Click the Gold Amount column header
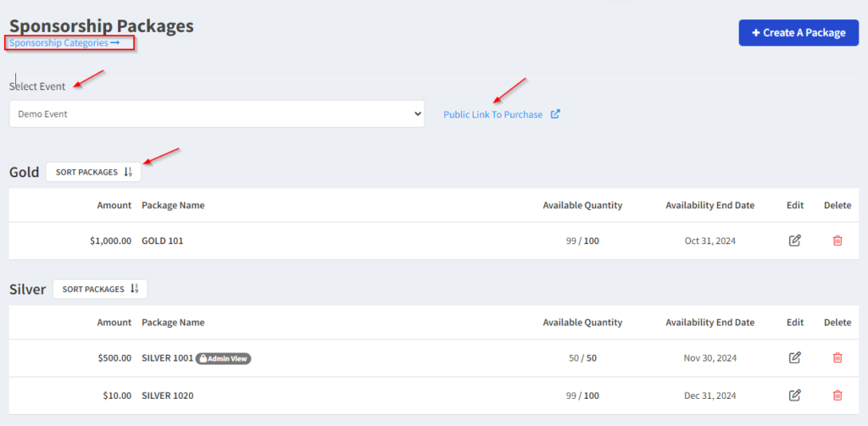The image size is (868, 426). point(114,205)
